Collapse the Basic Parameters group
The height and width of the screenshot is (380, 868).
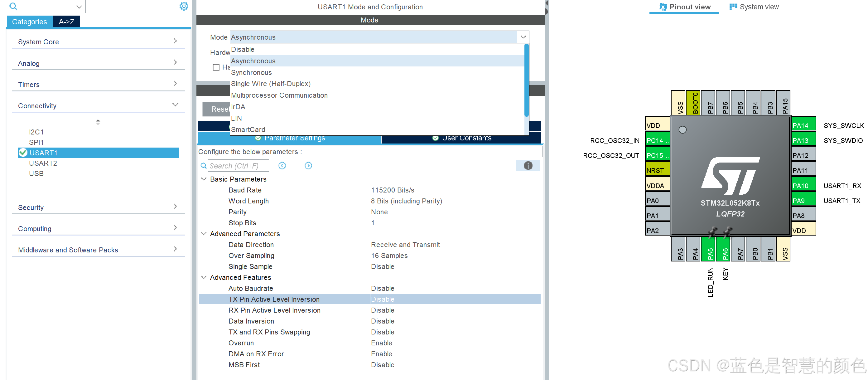pos(204,179)
